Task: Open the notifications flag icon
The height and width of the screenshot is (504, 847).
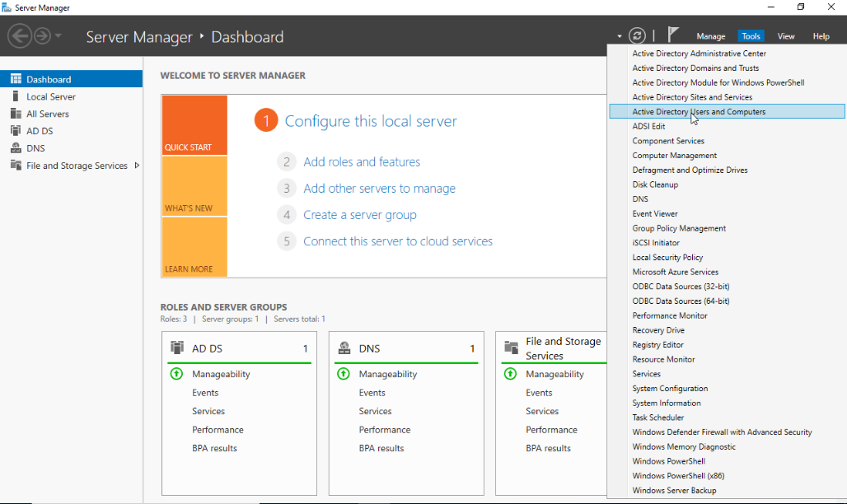Action: tap(673, 35)
